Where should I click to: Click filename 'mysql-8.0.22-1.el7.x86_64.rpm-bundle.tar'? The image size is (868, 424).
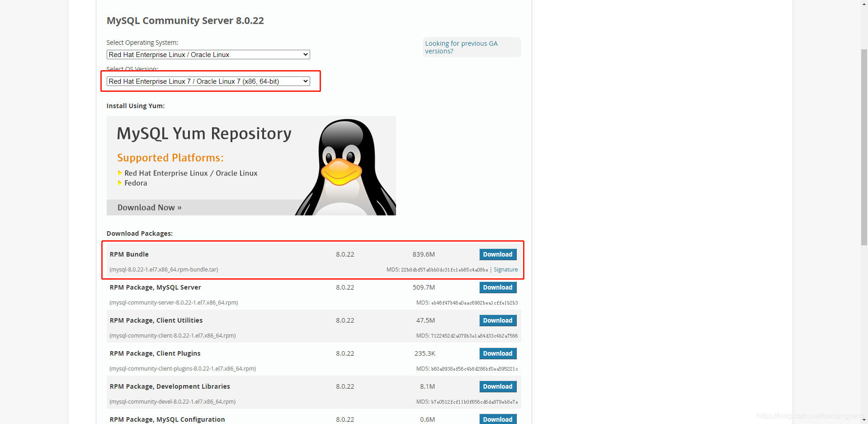pyautogui.click(x=164, y=270)
